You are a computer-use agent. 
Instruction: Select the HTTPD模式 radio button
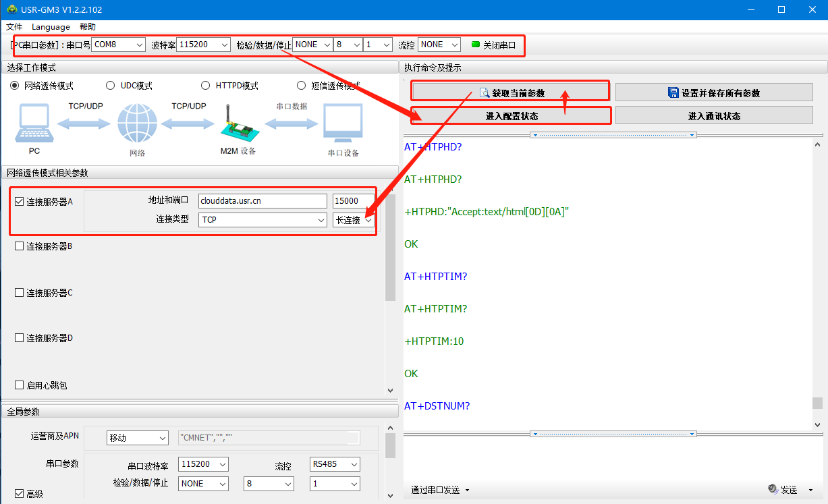[x=205, y=86]
